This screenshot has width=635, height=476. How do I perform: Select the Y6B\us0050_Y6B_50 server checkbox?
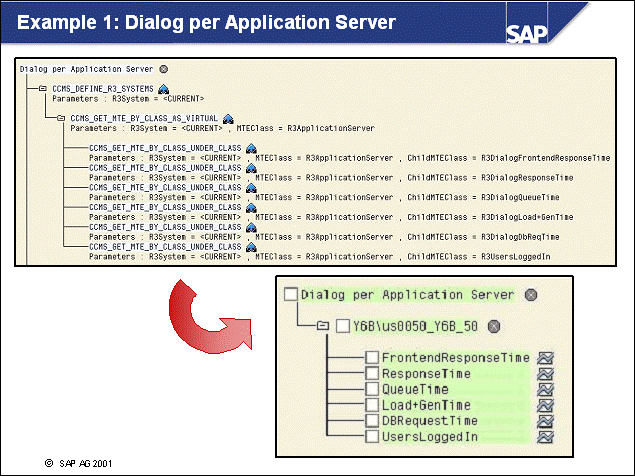click(x=342, y=327)
